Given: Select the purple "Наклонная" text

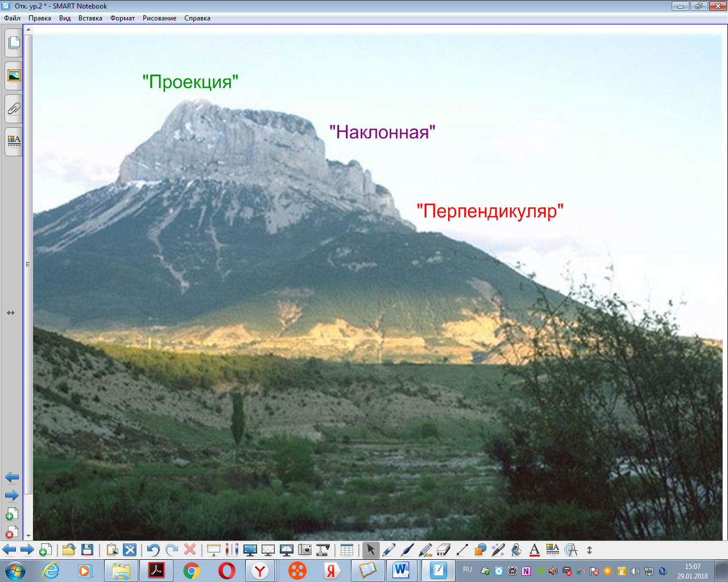Looking at the screenshot, I should pos(382,132).
